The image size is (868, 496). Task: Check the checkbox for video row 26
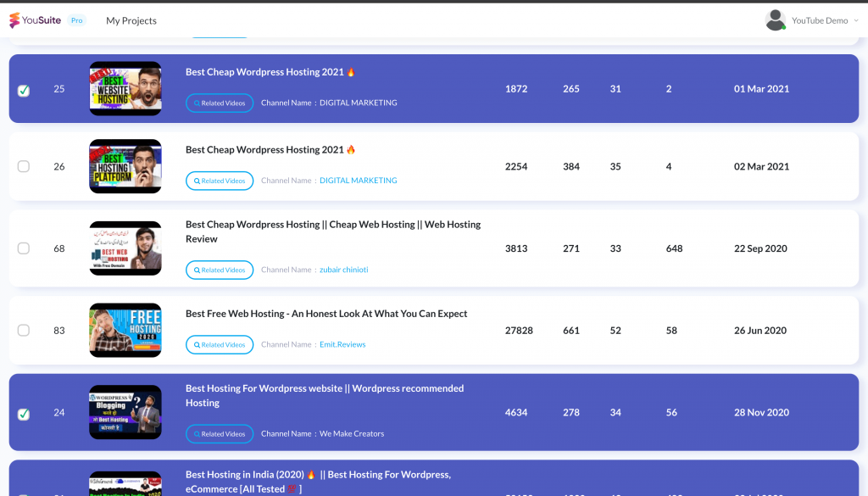coord(24,166)
